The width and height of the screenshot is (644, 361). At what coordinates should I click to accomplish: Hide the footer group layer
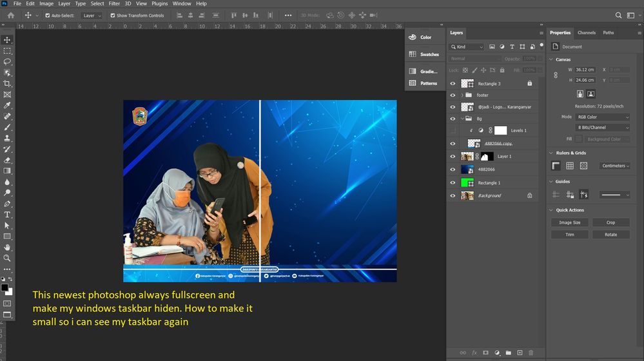point(453,95)
